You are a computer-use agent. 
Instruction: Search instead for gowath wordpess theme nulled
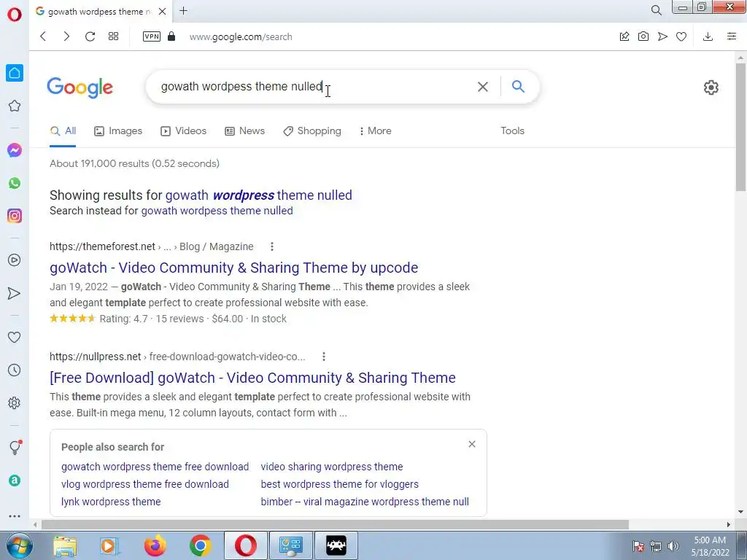(x=217, y=211)
